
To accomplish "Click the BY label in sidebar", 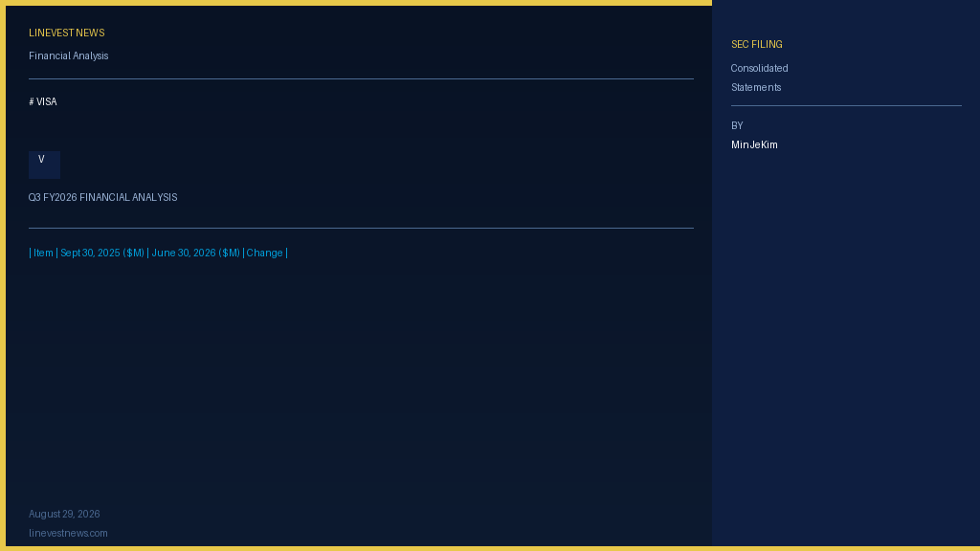I will coord(737,125).
